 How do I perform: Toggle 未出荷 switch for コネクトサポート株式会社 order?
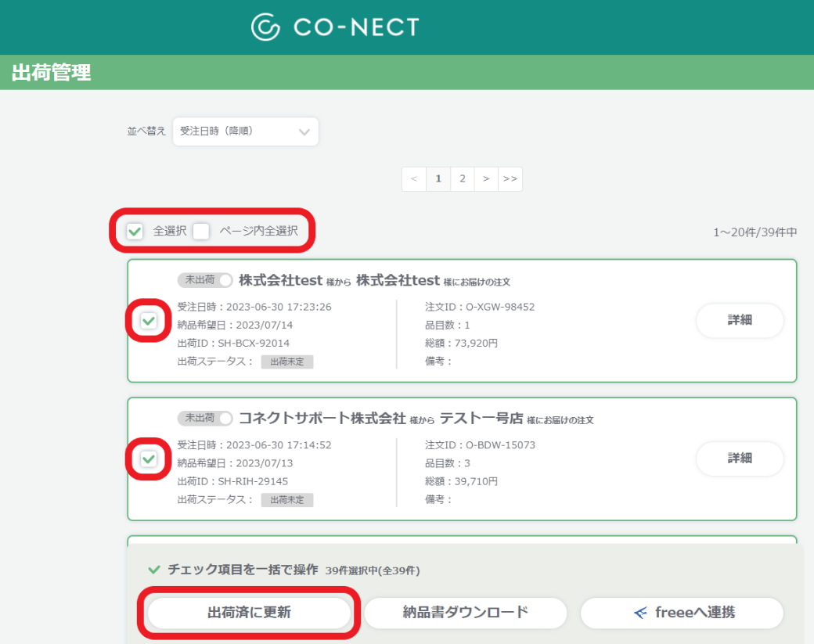205,419
